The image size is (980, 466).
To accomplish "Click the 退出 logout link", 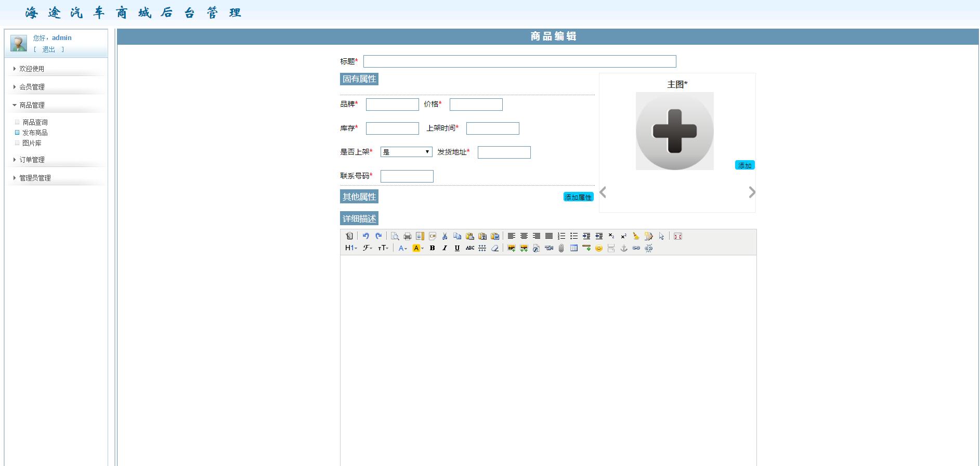I will click(48, 49).
